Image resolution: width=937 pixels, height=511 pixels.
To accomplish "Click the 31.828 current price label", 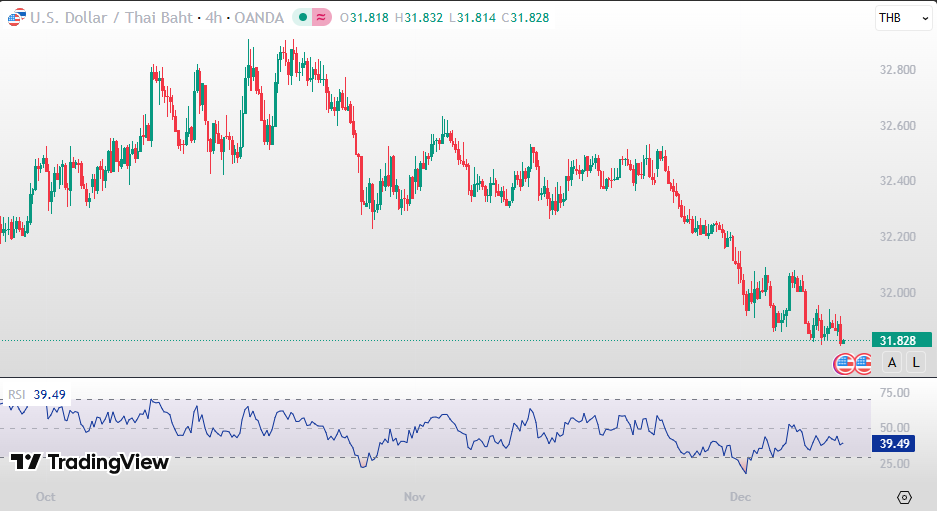I will (x=897, y=340).
